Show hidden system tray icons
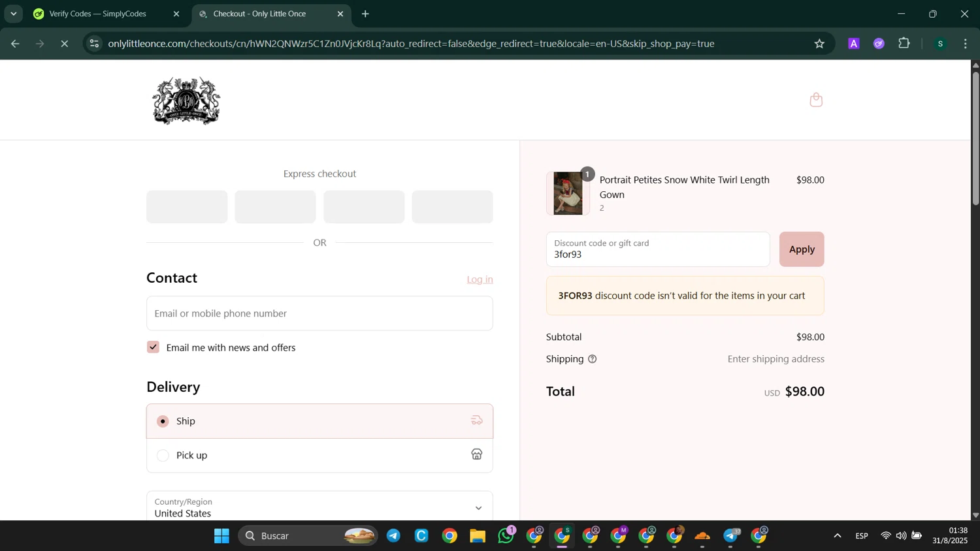980x551 pixels. pyautogui.click(x=837, y=536)
